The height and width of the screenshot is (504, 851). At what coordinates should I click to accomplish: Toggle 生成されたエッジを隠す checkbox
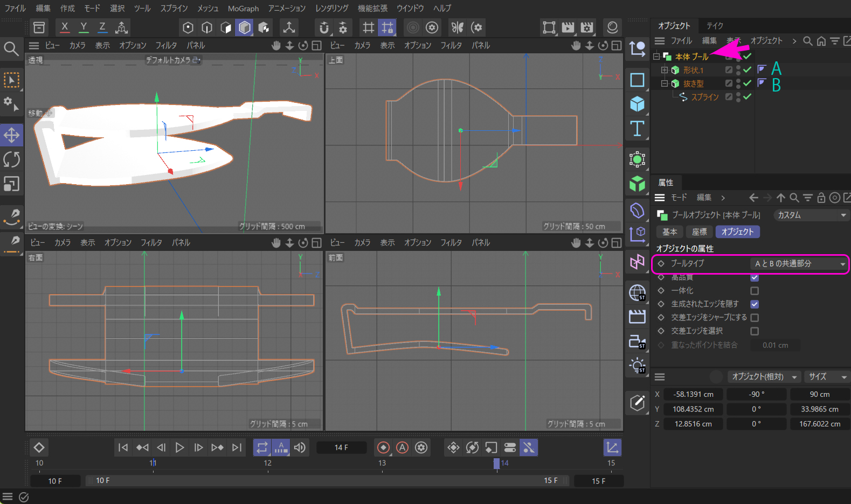755,304
